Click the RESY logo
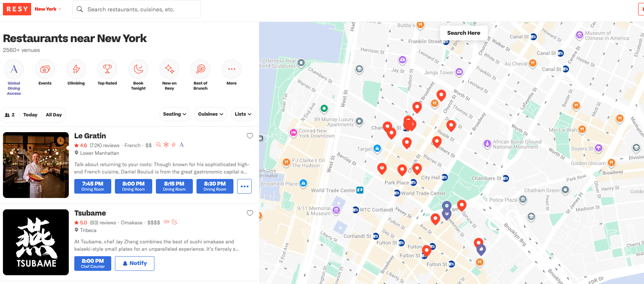This screenshot has height=284, width=644. (17, 9)
